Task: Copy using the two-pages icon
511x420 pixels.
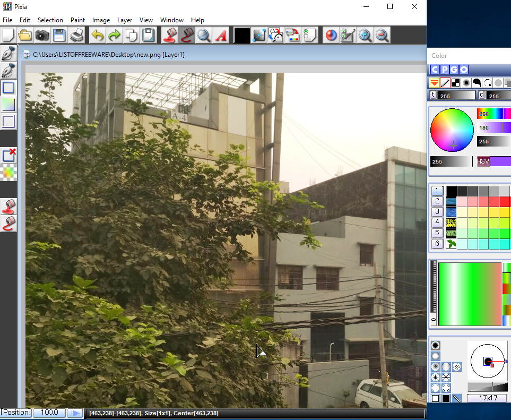Action: [132, 35]
